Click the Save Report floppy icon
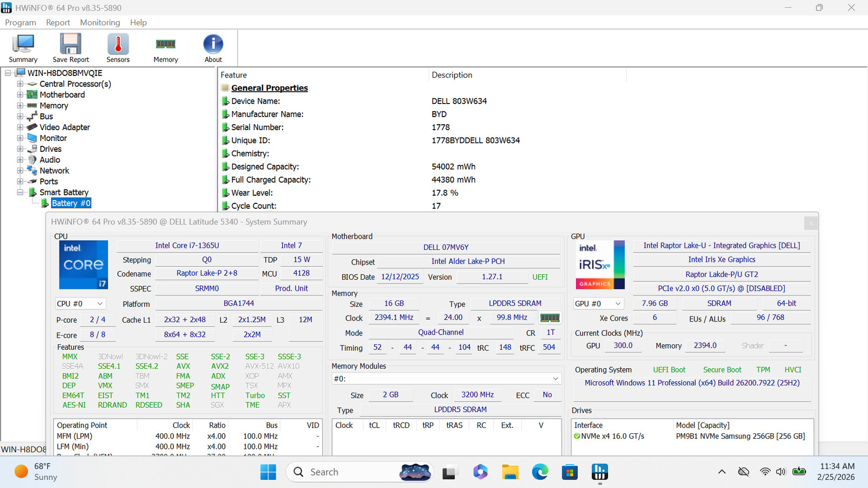Screen dimensions: 868x488 pos(71,48)
